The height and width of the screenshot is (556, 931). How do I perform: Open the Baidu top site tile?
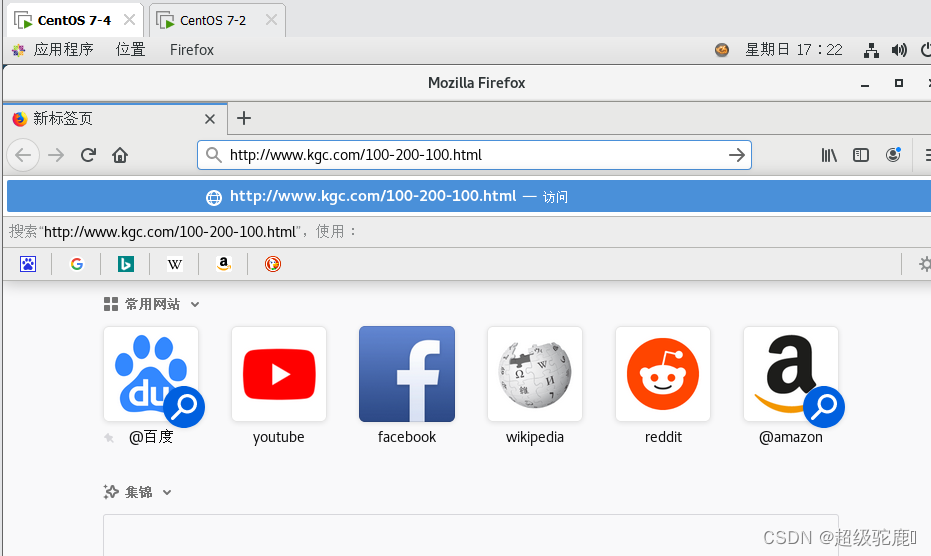pos(151,374)
